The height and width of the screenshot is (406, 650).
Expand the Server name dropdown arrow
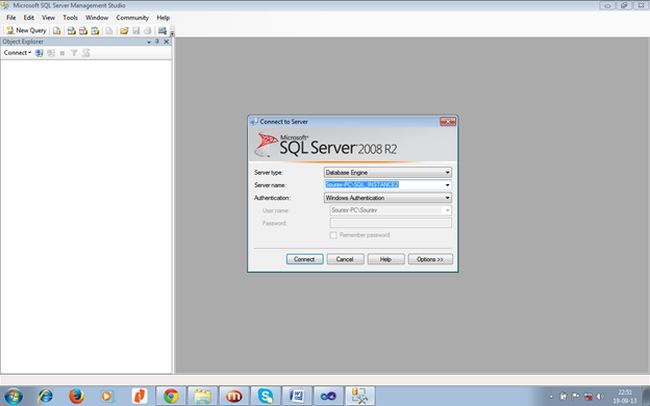click(447, 185)
